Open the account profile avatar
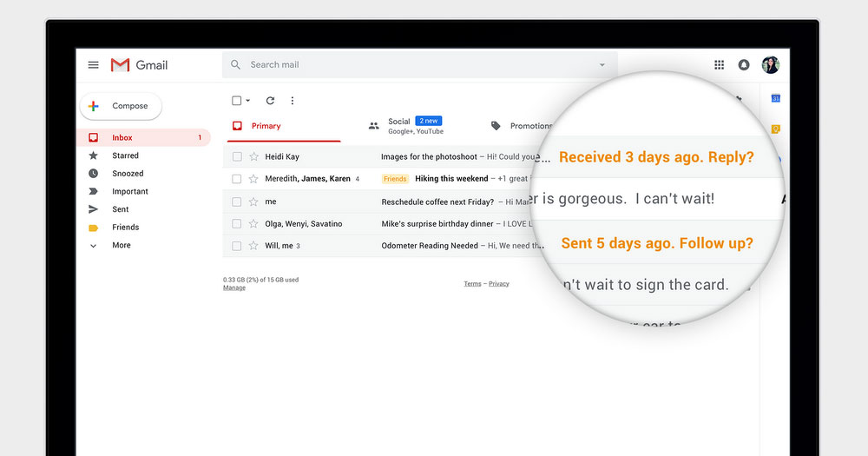Image resolution: width=868 pixels, height=456 pixels. click(770, 65)
